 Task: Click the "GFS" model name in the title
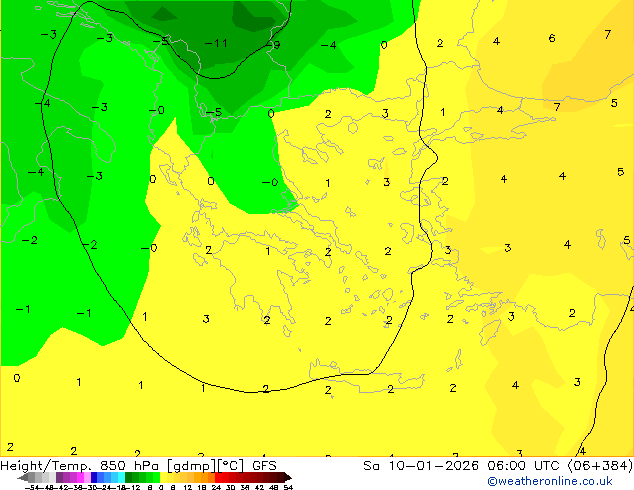(x=264, y=466)
